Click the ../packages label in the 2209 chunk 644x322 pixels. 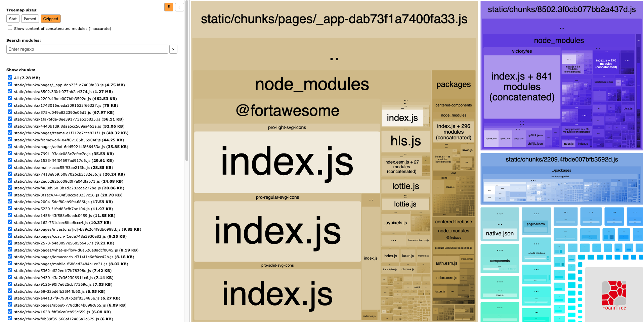coord(561,170)
